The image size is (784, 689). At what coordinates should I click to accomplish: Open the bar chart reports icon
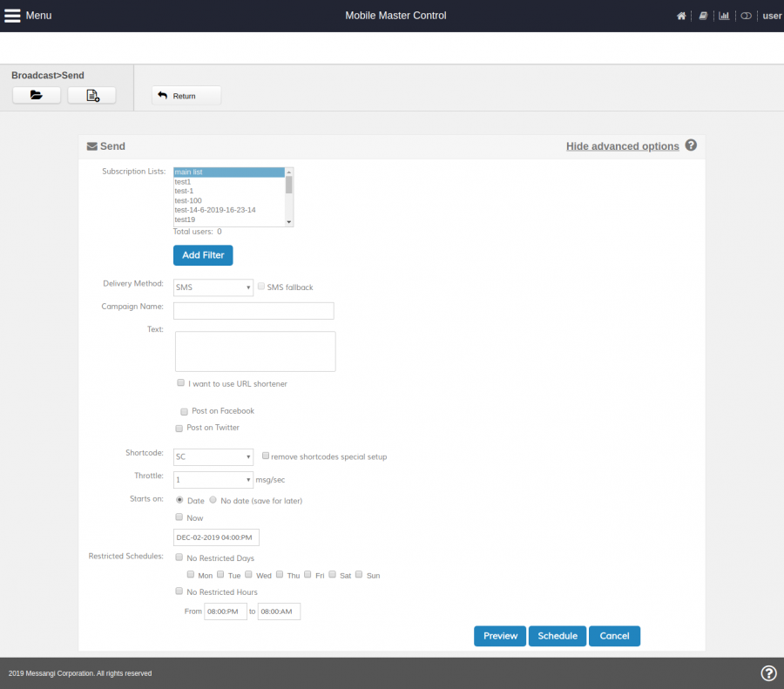(x=724, y=16)
